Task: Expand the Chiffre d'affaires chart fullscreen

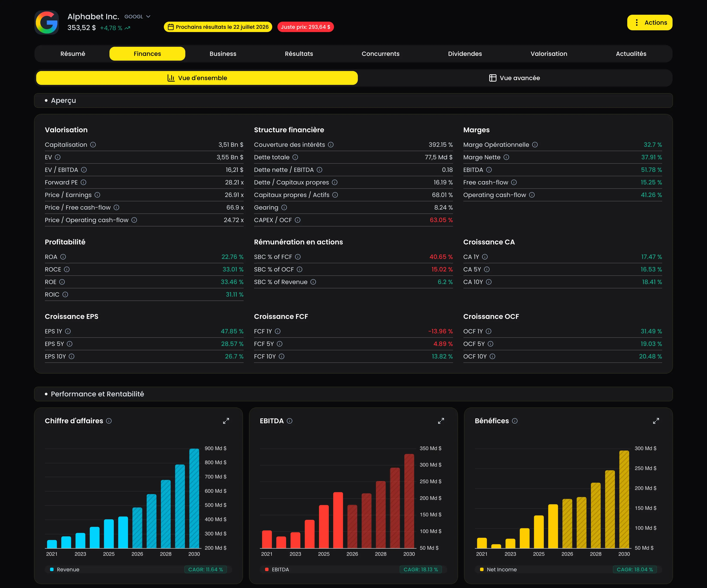Action: click(226, 421)
